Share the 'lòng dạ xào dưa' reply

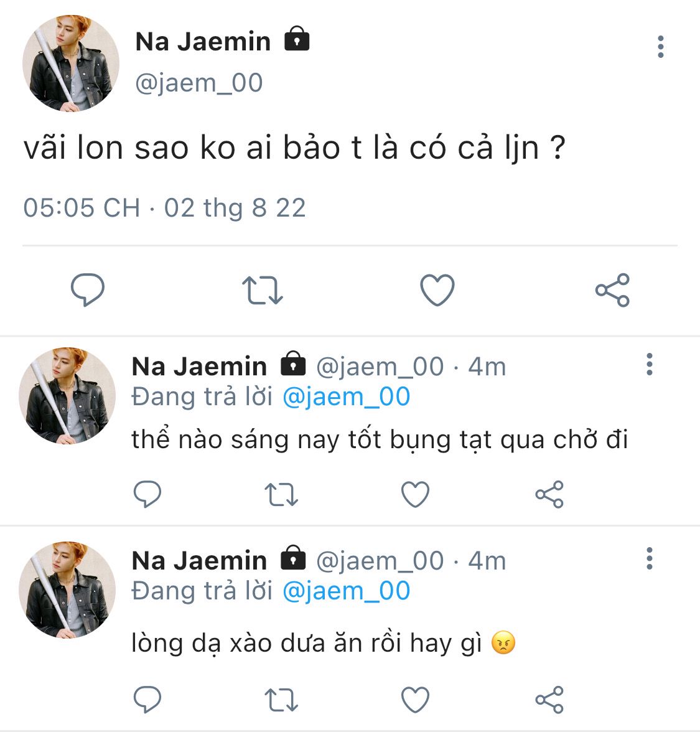click(x=549, y=700)
